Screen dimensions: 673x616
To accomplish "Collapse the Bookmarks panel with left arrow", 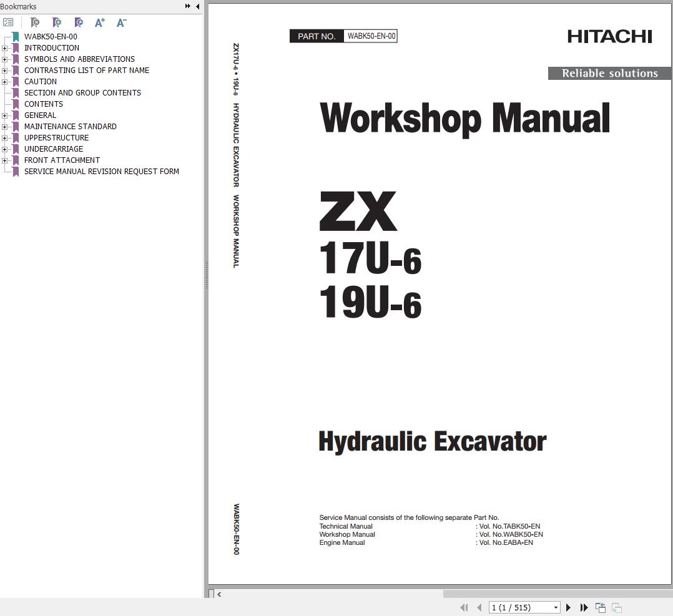I will tap(197, 6).
